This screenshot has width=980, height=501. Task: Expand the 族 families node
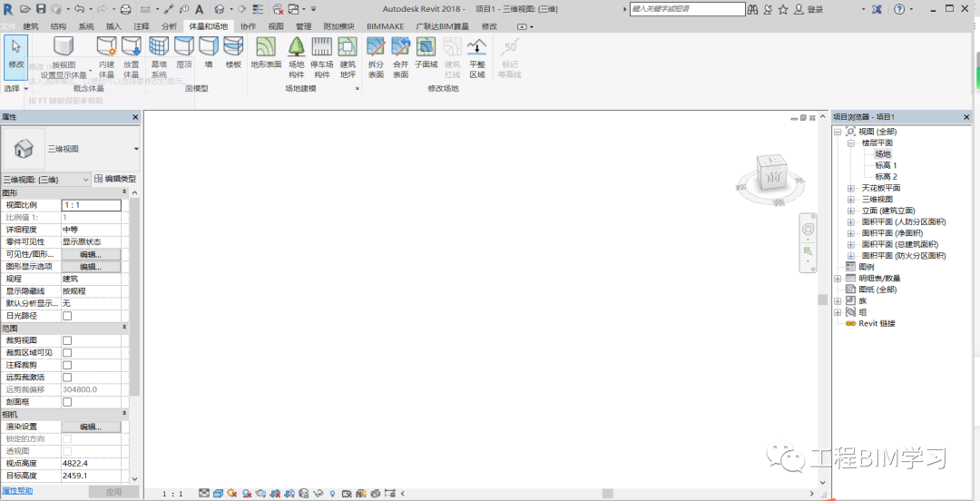[x=838, y=300]
